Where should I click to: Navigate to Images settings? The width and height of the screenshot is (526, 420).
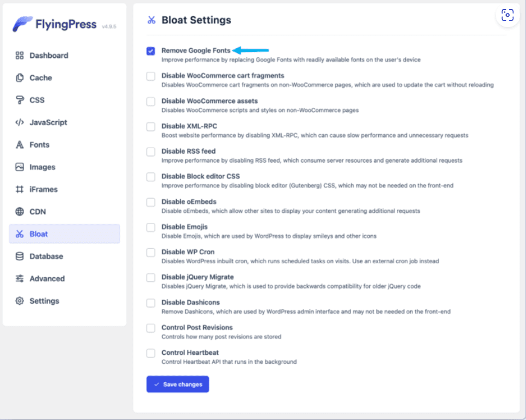click(65, 167)
